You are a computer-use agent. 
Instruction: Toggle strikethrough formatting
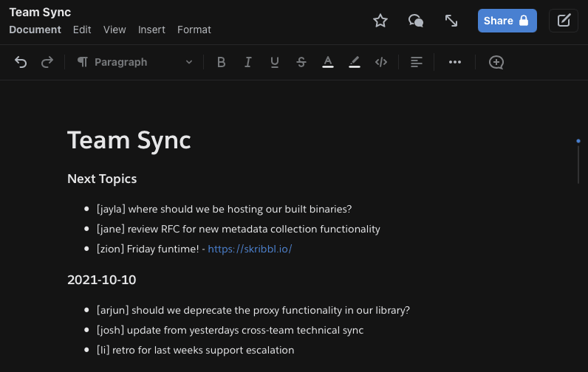301,62
